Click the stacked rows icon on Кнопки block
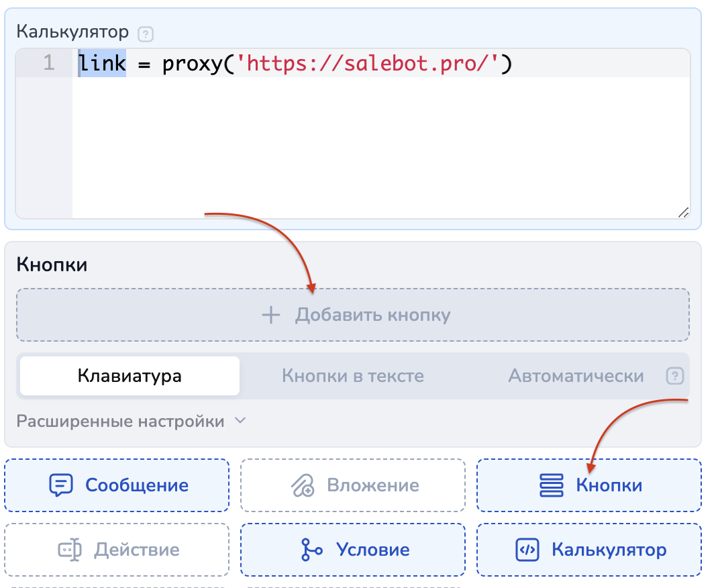718x588 pixels. point(552,485)
